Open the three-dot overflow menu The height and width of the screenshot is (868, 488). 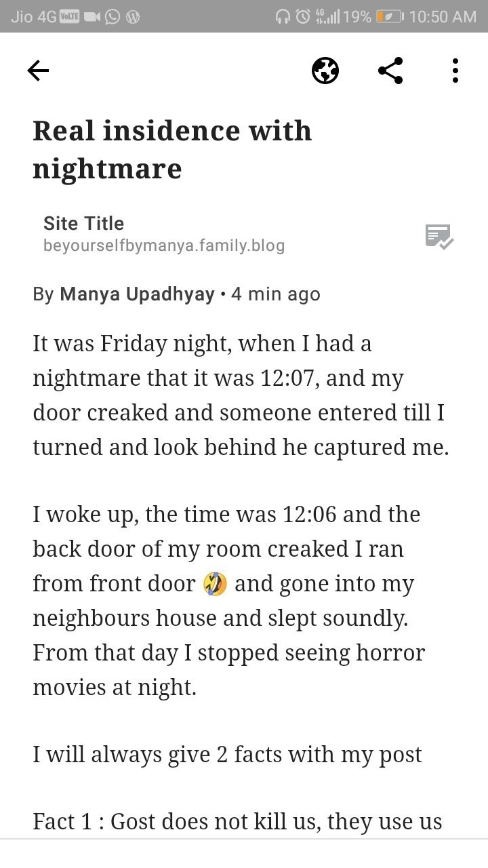tap(455, 71)
